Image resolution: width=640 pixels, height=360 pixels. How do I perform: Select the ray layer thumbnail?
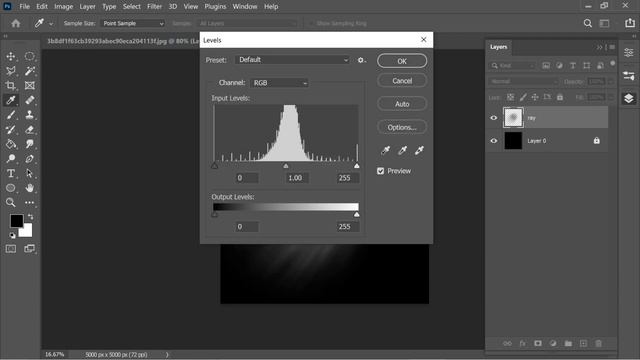pyautogui.click(x=513, y=118)
